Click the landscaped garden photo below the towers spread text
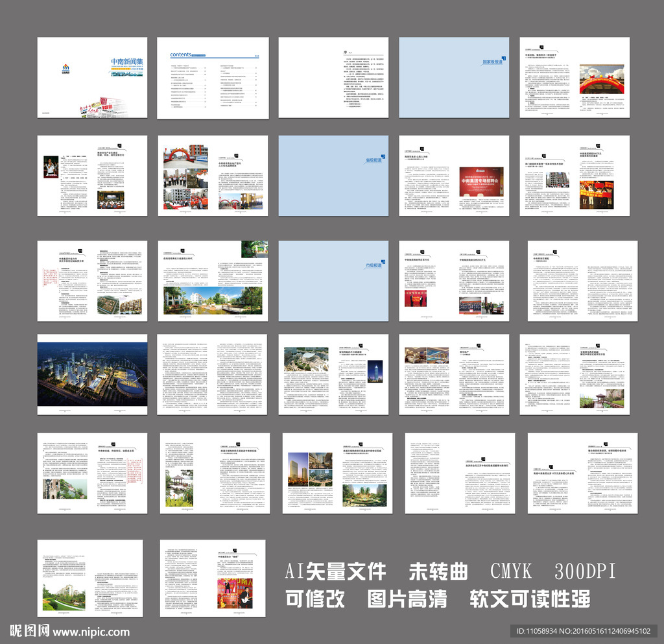This screenshot has width=664, height=644. 364,495
